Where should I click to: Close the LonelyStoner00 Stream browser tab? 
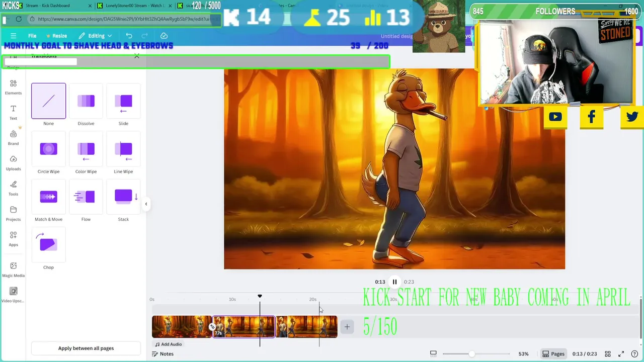coord(170,6)
